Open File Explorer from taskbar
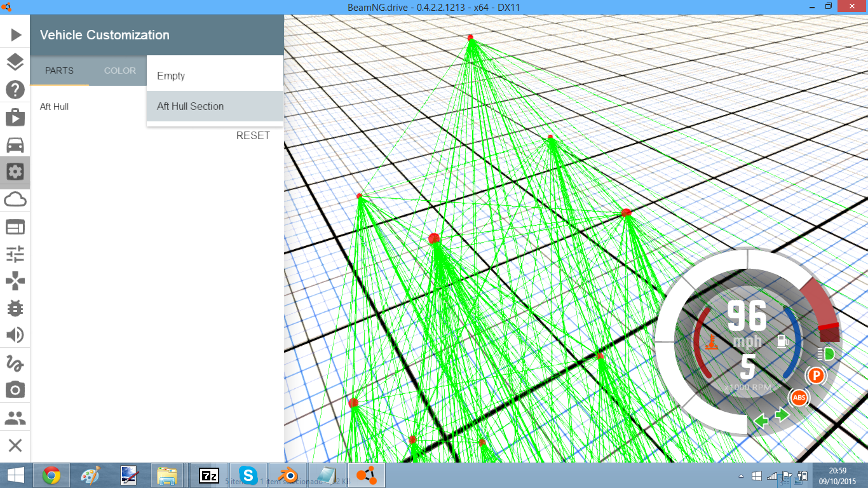The image size is (868, 488). (x=168, y=475)
